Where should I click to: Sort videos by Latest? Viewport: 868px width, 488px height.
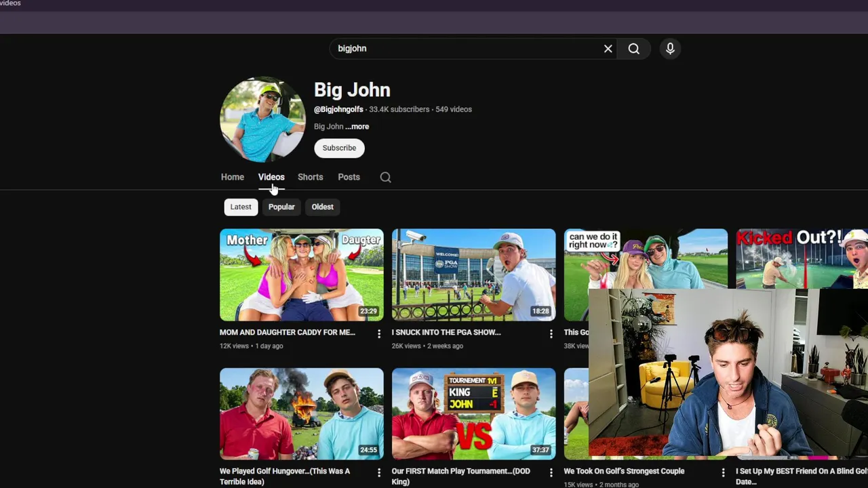click(x=241, y=207)
